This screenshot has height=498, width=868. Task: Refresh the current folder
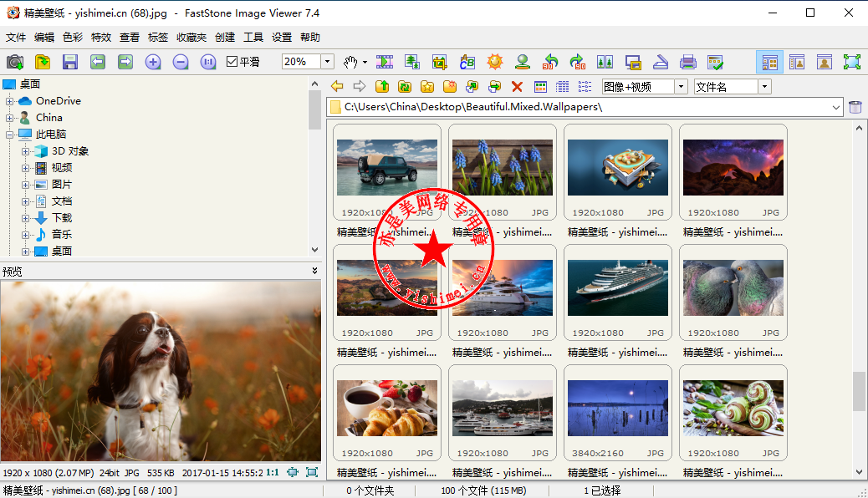coord(405,86)
